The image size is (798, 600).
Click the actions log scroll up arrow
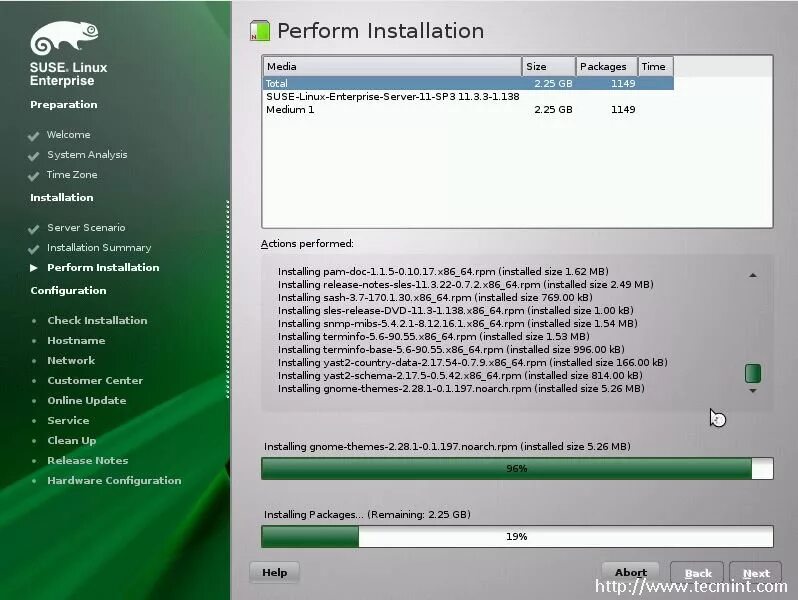point(753,275)
